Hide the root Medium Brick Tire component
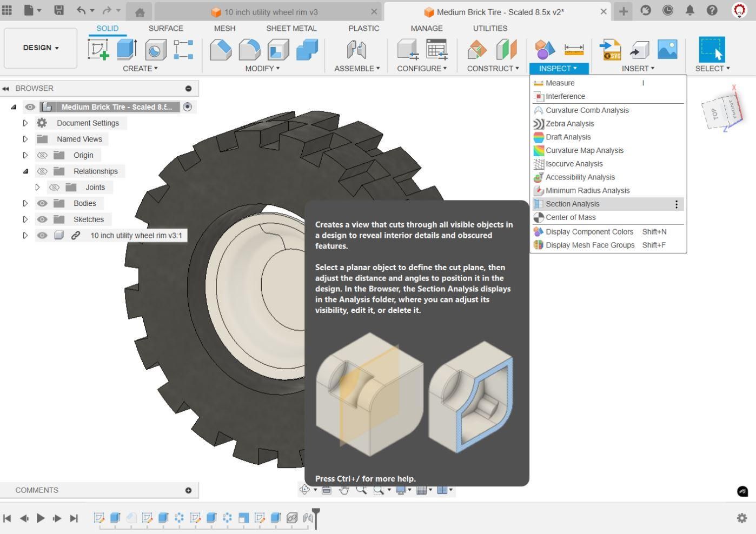Viewport: 756px width, 534px height. pyautogui.click(x=30, y=107)
